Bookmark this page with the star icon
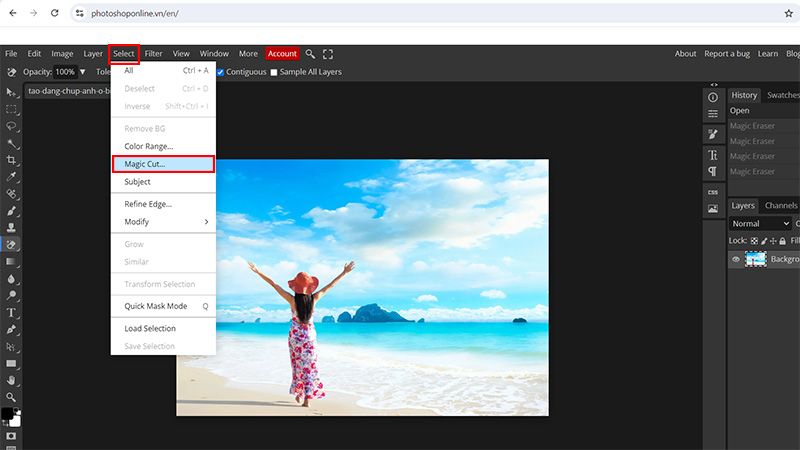 click(x=788, y=13)
